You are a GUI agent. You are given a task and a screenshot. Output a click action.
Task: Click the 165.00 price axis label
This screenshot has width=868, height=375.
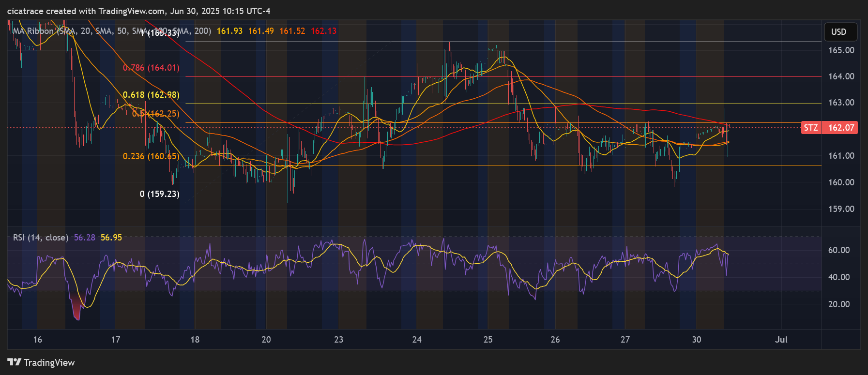coord(841,50)
